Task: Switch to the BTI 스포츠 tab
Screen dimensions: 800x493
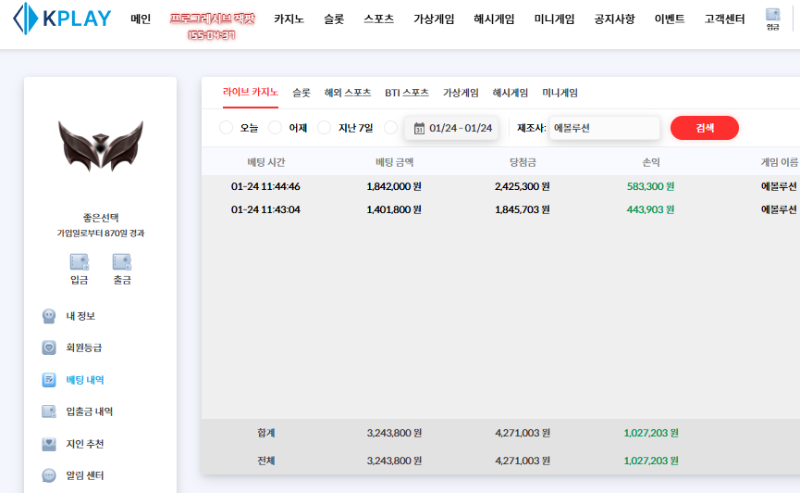Action: pyautogui.click(x=406, y=93)
